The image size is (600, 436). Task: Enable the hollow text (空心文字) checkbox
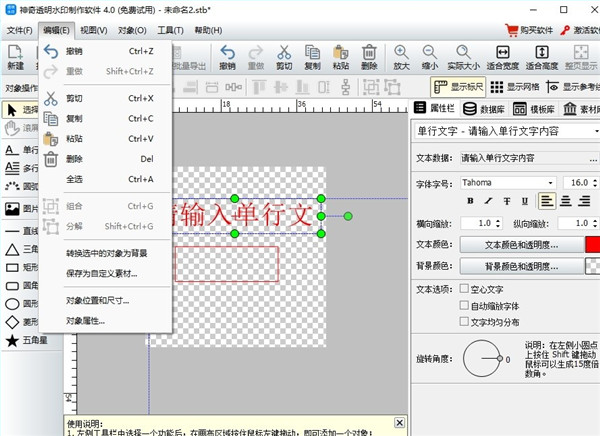(463, 289)
